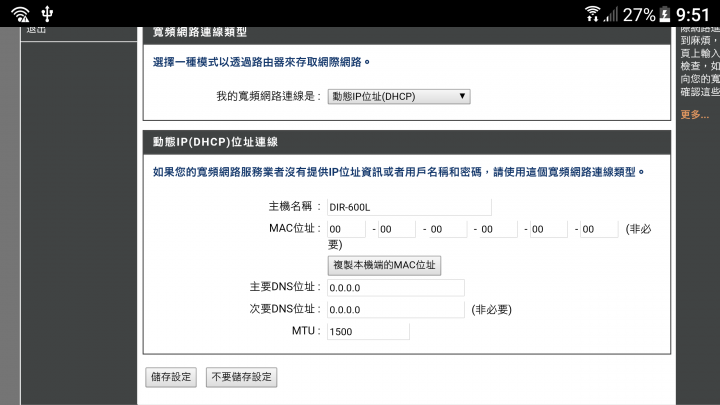
Task: Click the MAC位址 label
Action: tap(294, 229)
